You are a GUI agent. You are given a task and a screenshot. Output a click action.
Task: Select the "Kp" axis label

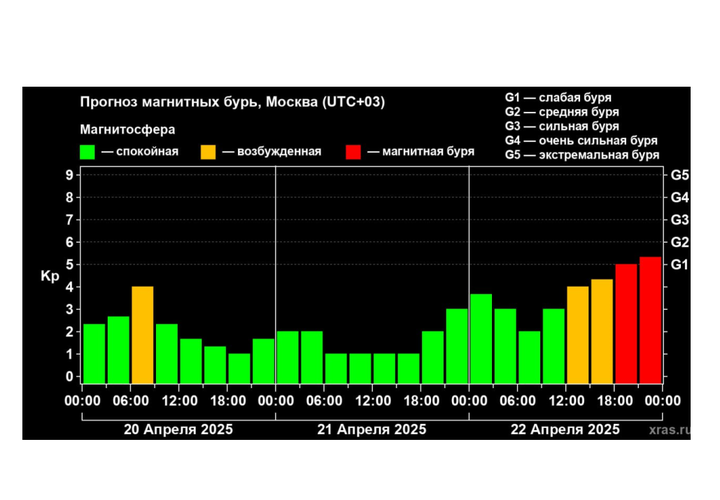pyautogui.click(x=50, y=276)
